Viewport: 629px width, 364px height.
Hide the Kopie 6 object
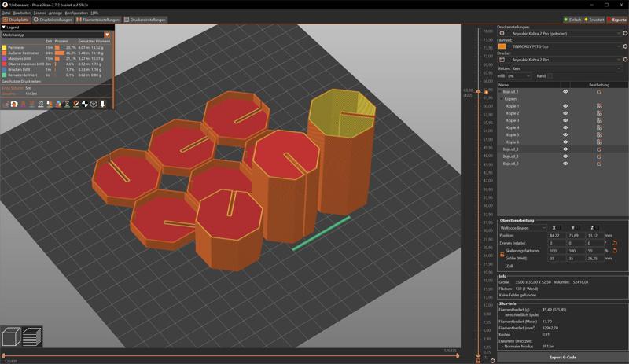point(565,142)
